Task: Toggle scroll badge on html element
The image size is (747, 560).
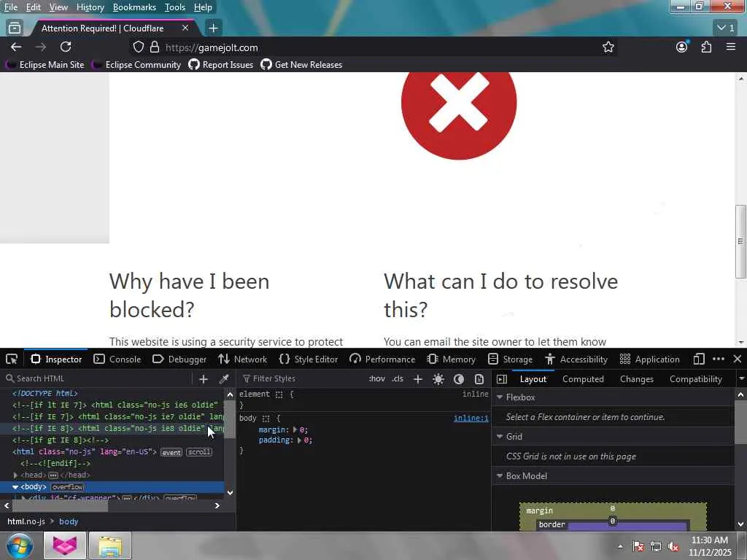Action: 199,452
